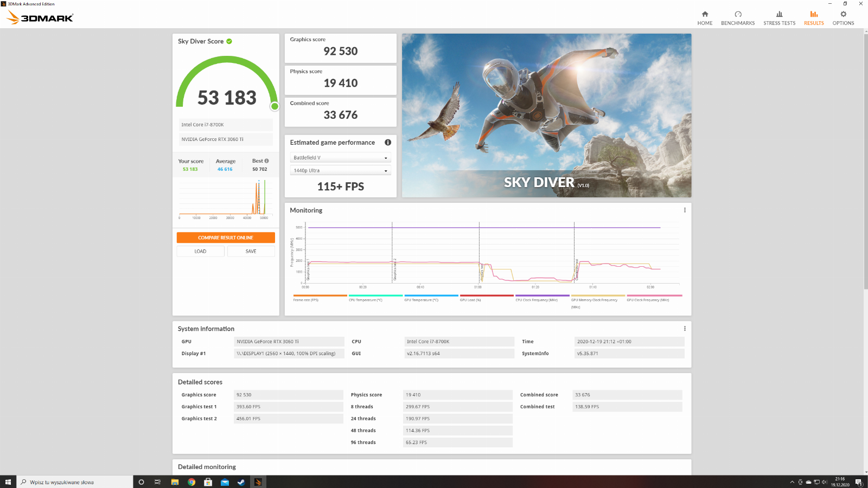The height and width of the screenshot is (488, 868).
Task: Click the info icon next to Best score
Action: pyautogui.click(x=266, y=161)
